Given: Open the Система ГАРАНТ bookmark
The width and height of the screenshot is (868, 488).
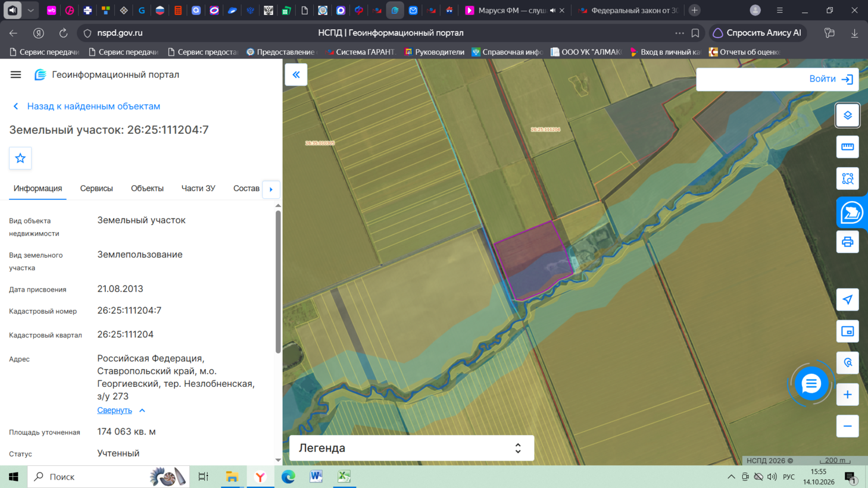Looking at the screenshot, I should coord(361,52).
